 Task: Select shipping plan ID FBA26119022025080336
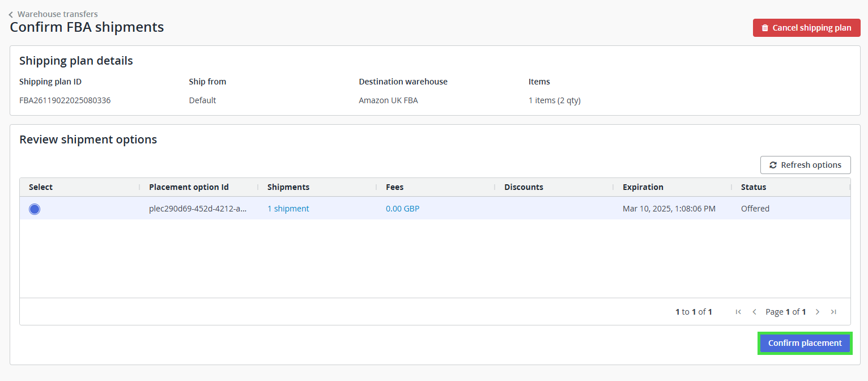point(65,100)
